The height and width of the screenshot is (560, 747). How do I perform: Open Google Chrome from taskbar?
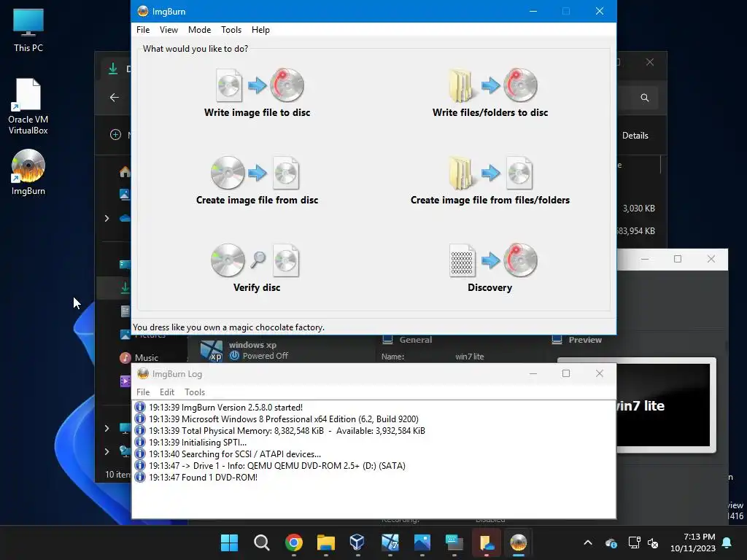[294, 542]
